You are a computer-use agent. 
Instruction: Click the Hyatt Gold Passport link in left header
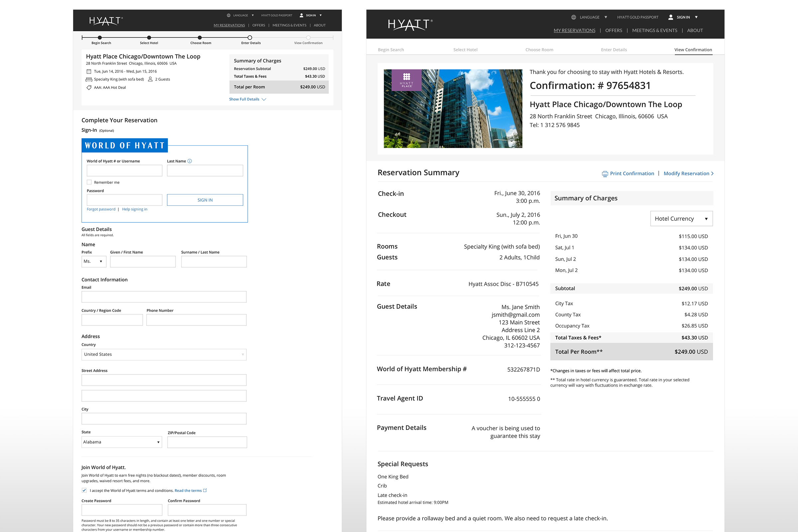coord(277,15)
